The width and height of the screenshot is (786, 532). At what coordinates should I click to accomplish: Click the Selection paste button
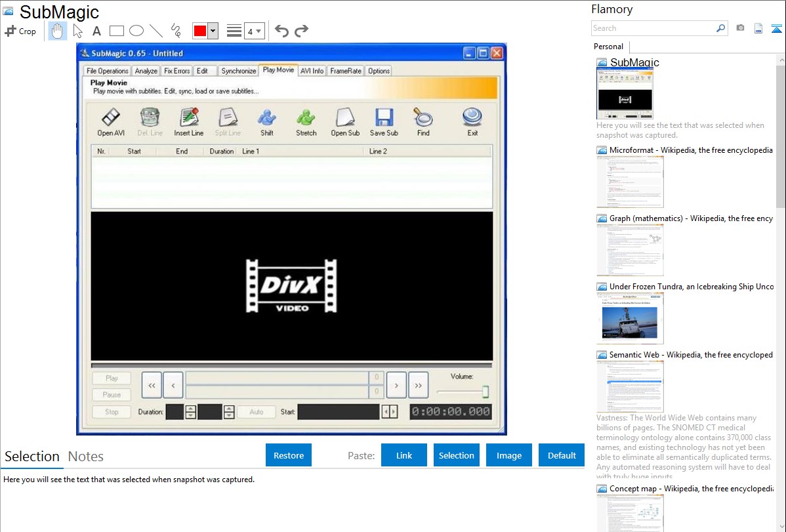coord(456,455)
